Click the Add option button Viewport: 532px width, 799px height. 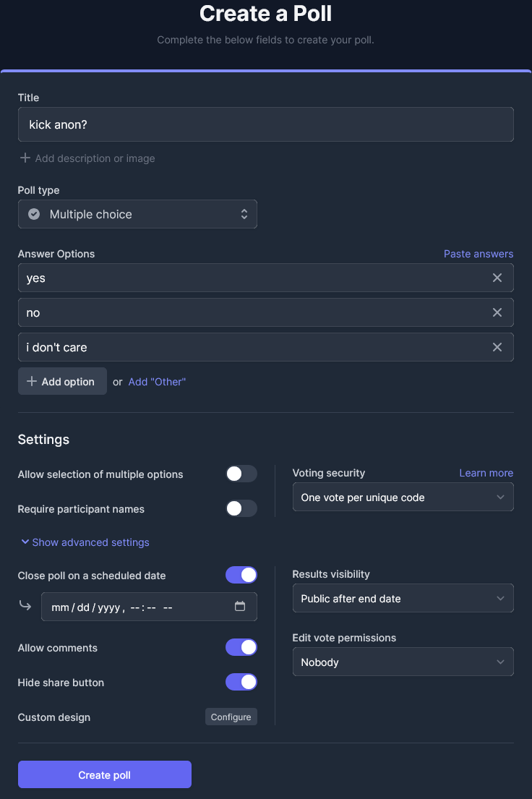click(x=62, y=382)
